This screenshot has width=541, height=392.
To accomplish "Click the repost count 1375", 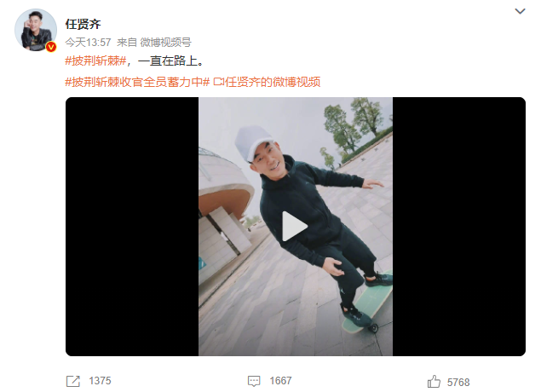I will (x=100, y=381).
